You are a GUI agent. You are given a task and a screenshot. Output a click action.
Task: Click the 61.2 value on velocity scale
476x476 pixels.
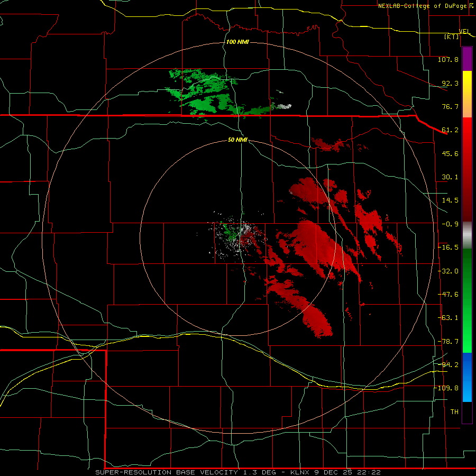[x=450, y=130]
